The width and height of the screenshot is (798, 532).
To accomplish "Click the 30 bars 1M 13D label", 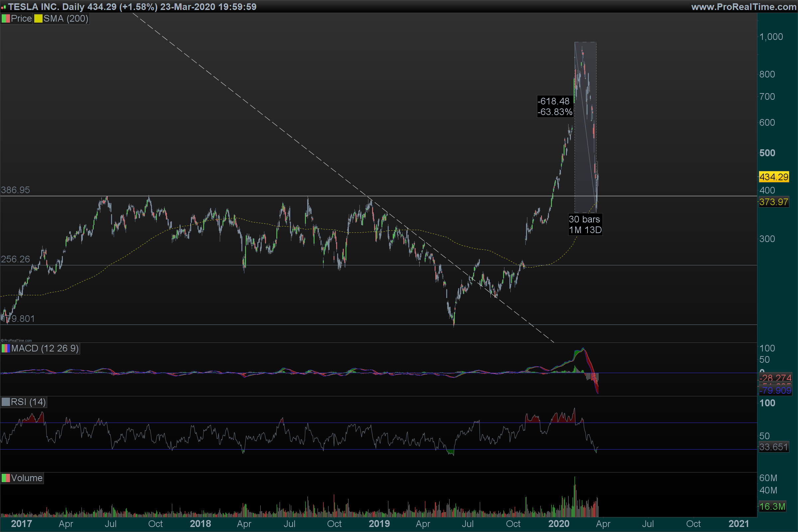I will coord(585,225).
